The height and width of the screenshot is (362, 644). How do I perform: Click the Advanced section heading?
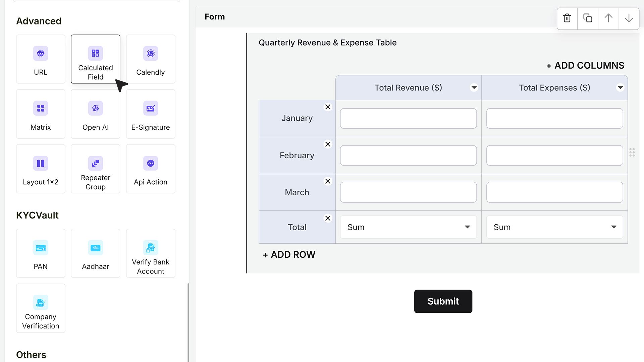click(39, 21)
